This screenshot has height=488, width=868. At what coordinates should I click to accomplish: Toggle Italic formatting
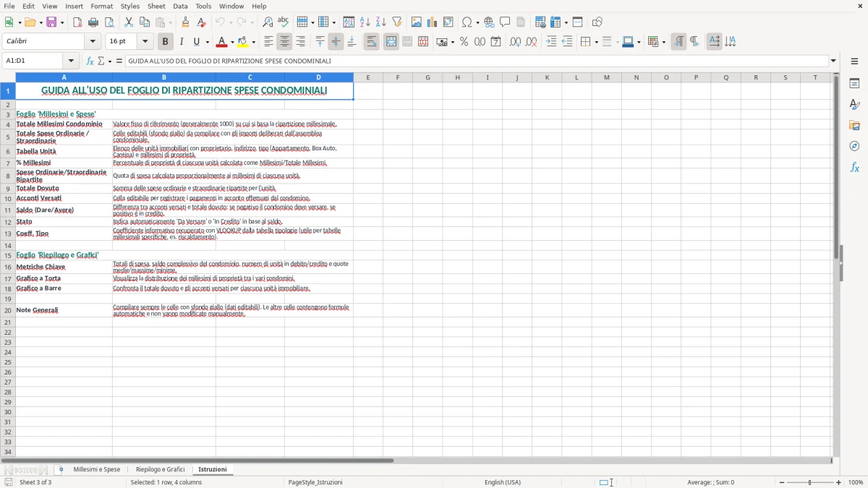tap(181, 42)
